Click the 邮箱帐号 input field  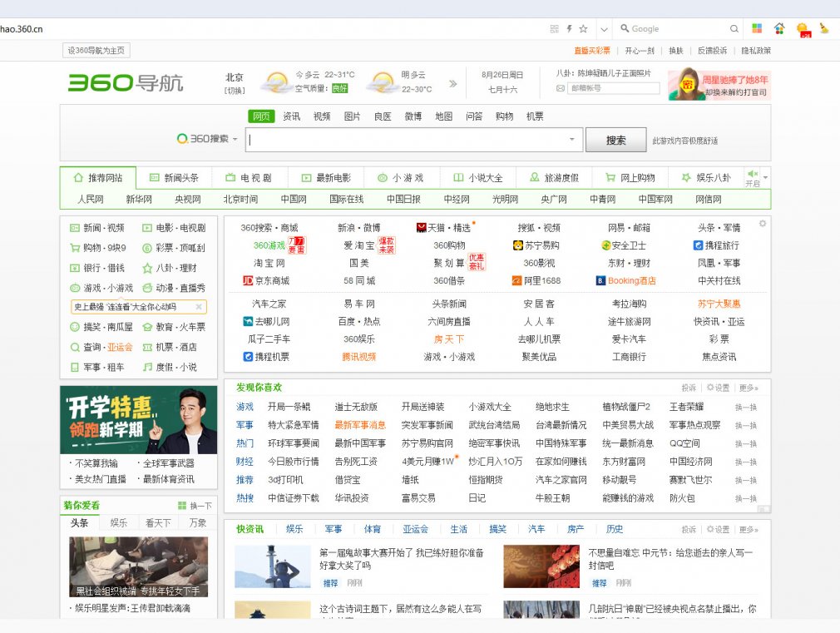pyautogui.click(x=614, y=88)
